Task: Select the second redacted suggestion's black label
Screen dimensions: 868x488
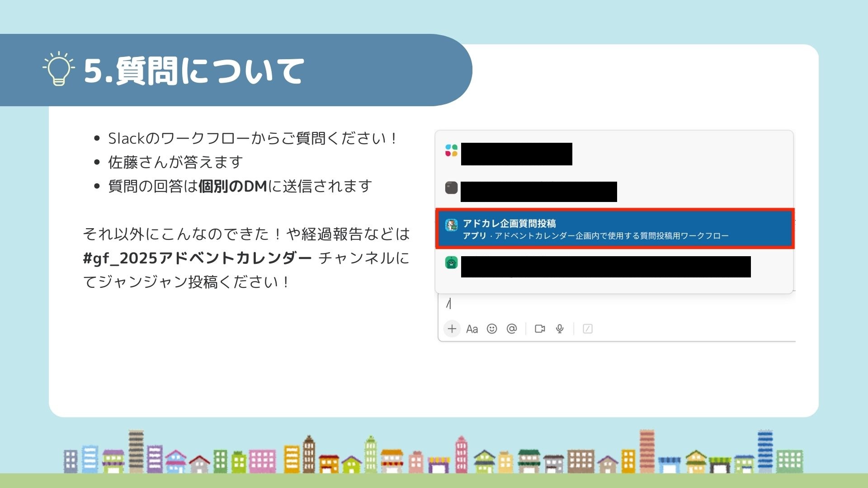Action: (538, 192)
